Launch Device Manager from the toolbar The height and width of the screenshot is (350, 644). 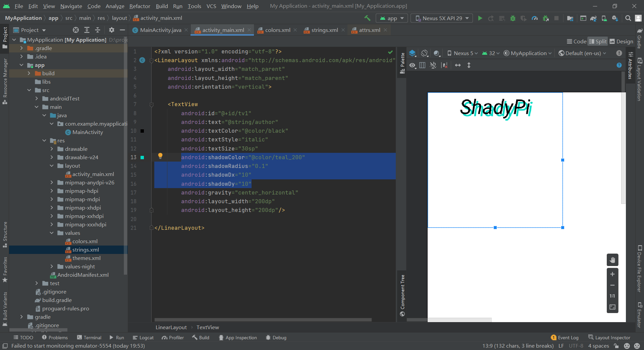point(604,18)
